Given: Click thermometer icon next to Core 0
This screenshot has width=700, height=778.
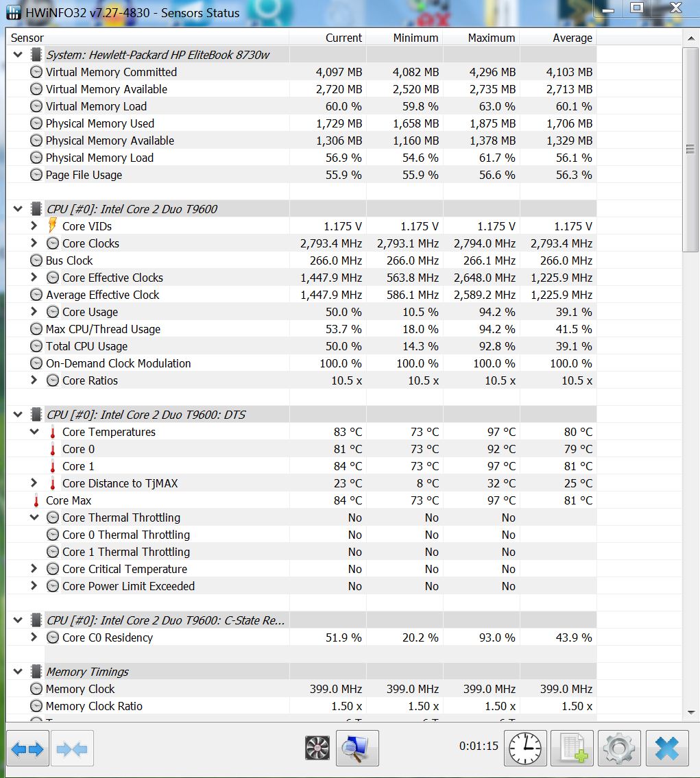Looking at the screenshot, I should [x=53, y=449].
